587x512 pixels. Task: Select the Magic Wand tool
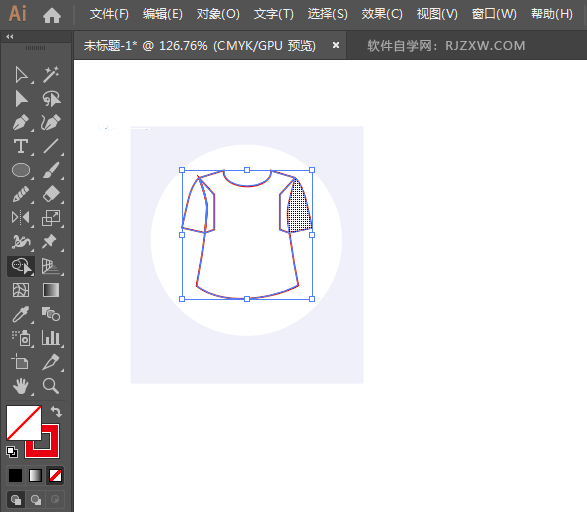[51, 74]
